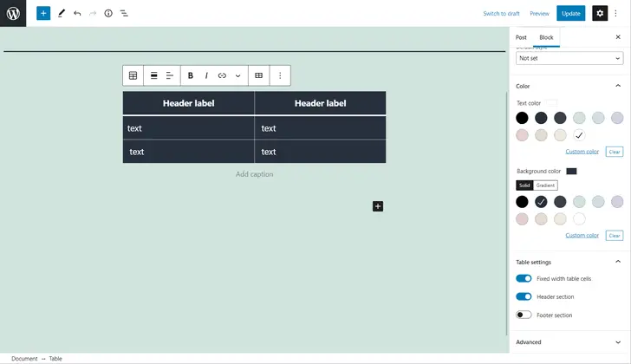Choose black background color swatch
The height and width of the screenshot is (364, 631).
point(522,202)
